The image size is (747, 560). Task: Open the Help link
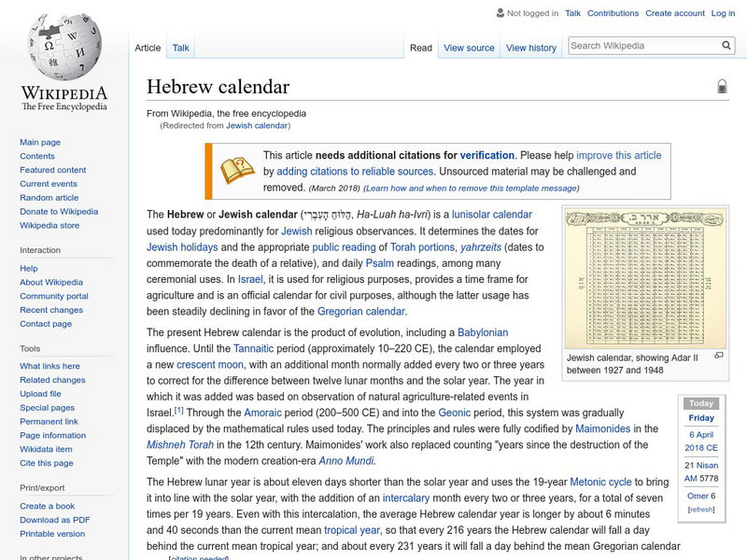29,268
